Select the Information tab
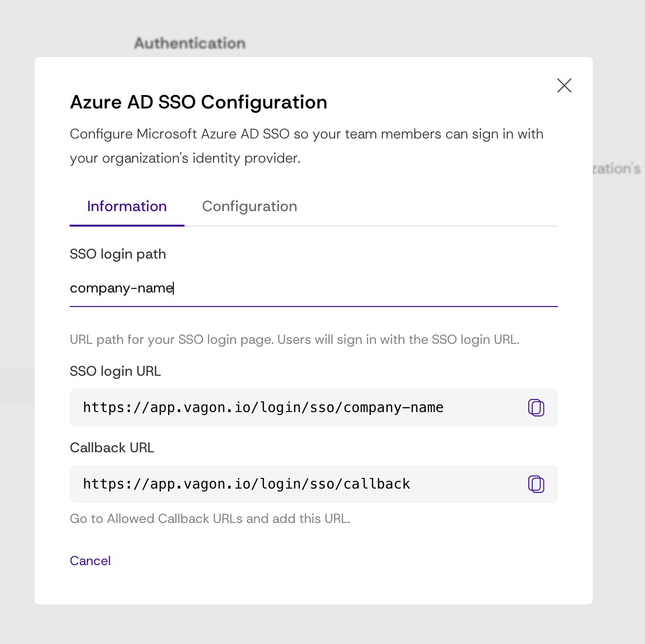 [x=127, y=207]
